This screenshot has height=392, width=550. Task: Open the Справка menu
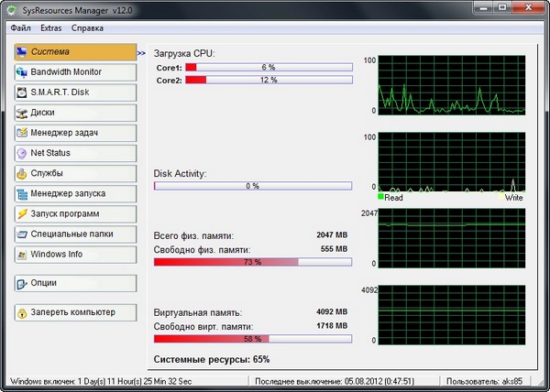point(87,28)
